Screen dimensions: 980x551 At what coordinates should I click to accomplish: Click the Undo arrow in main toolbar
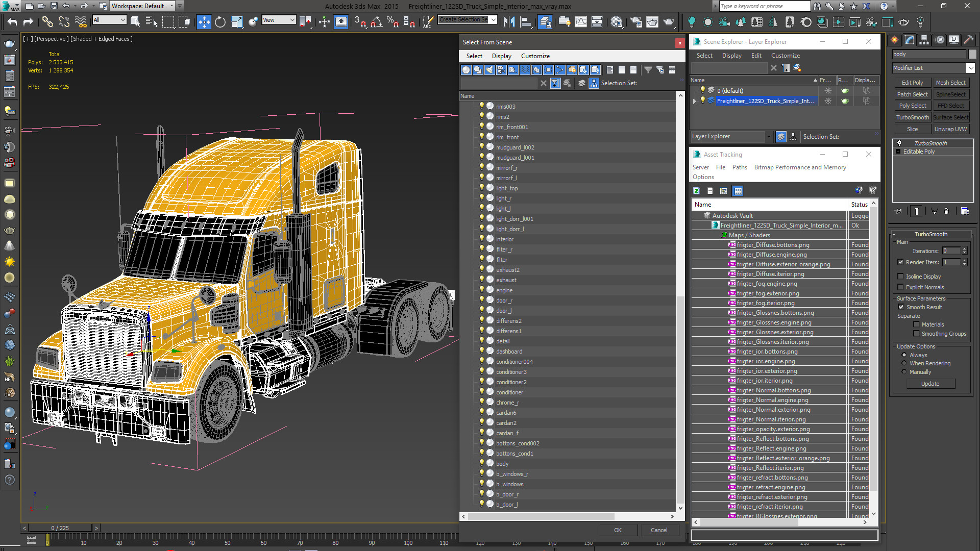(12, 21)
